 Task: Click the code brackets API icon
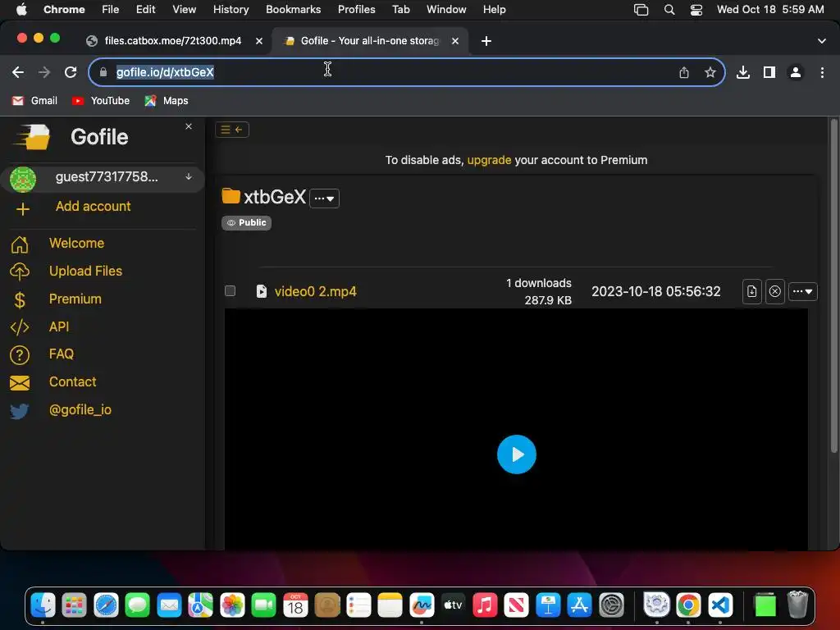[x=20, y=327]
